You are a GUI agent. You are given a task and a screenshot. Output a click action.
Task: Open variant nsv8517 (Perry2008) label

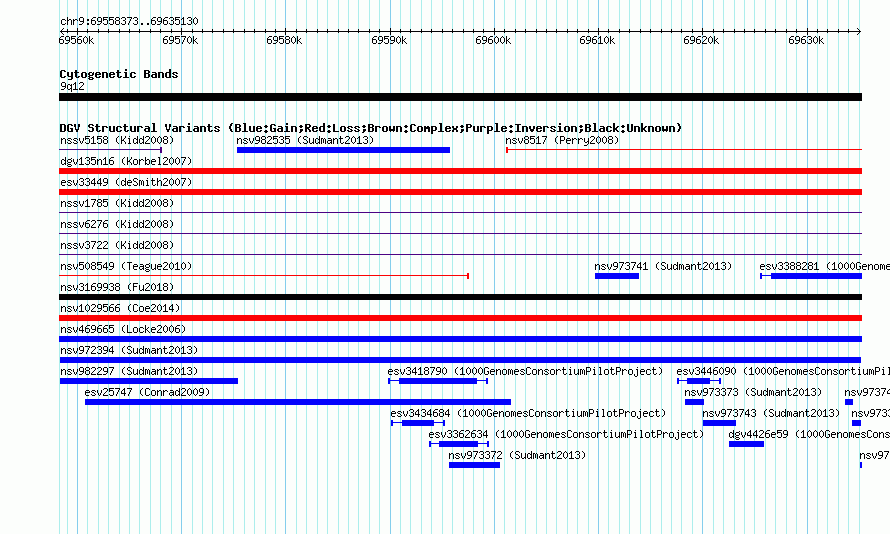click(562, 140)
